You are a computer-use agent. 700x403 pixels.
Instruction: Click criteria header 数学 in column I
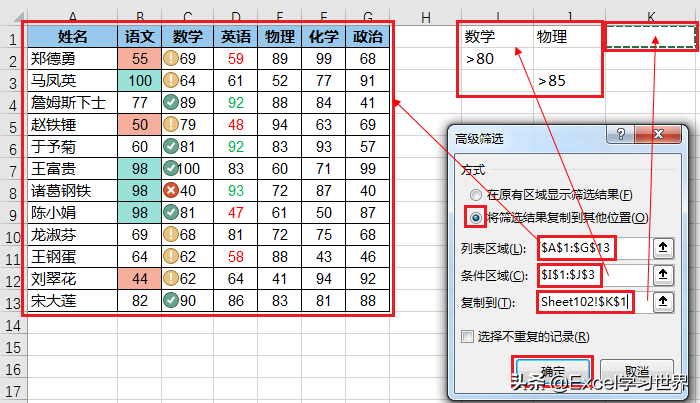(x=497, y=36)
